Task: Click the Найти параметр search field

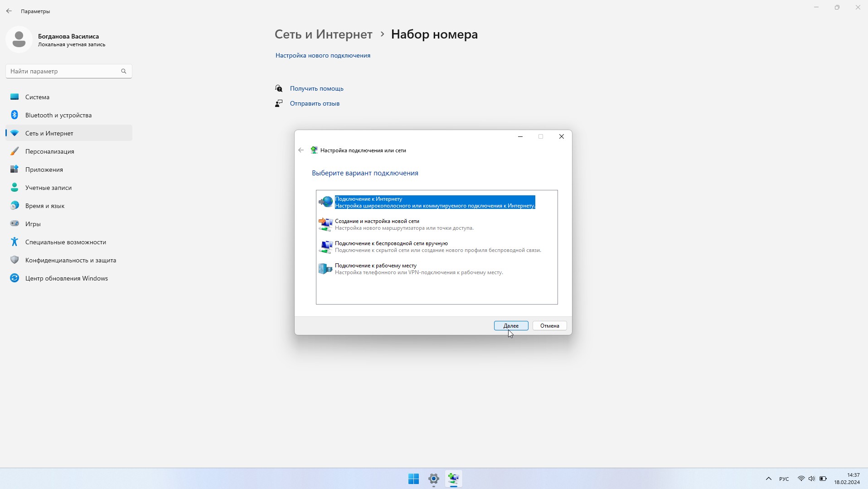Action: [x=63, y=71]
